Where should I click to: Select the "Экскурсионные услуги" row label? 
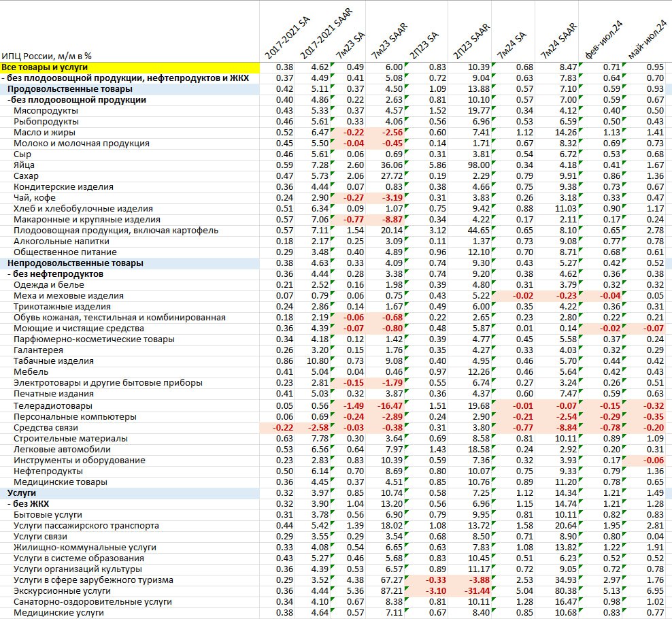(62, 591)
